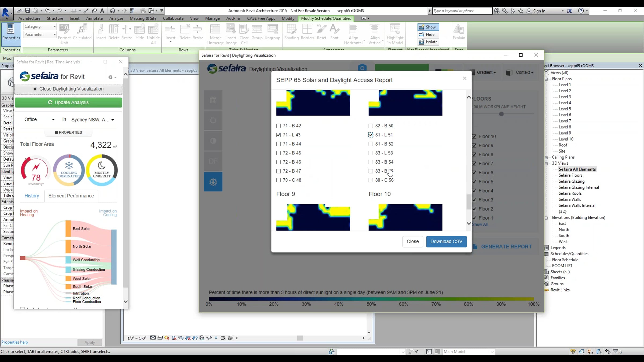Switch to the History tab in Sefaira
Image resolution: width=644 pixels, height=362 pixels.
tap(32, 196)
